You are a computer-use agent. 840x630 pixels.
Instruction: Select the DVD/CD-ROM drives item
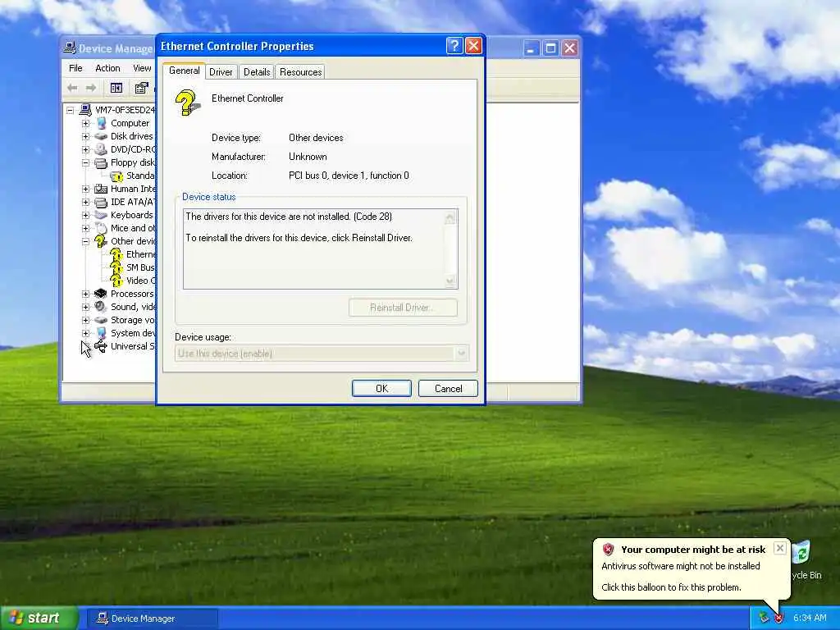(x=132, y=149)
